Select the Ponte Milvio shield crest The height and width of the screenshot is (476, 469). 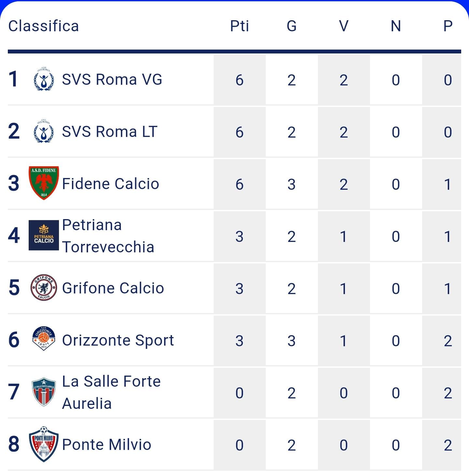tap(44, 444)
